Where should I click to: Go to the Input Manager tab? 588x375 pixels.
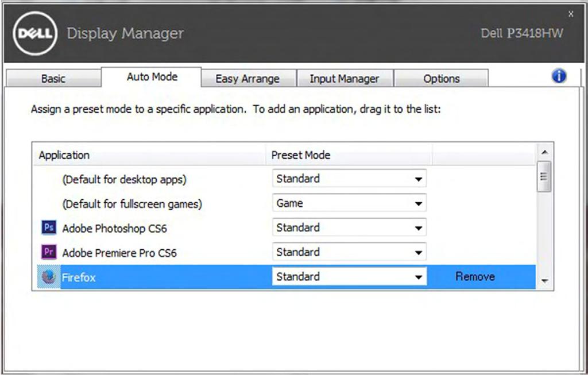(x=345, y=79)
